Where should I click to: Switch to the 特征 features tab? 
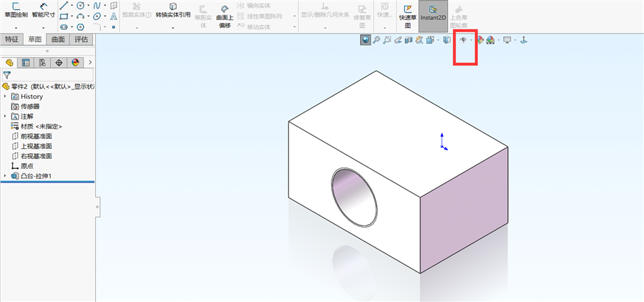[11, 39]
